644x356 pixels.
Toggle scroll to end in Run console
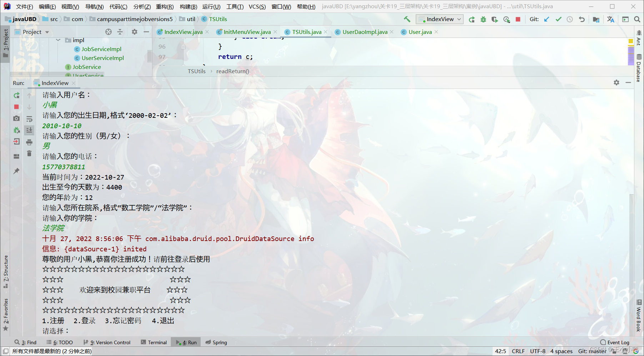(29, 130)
